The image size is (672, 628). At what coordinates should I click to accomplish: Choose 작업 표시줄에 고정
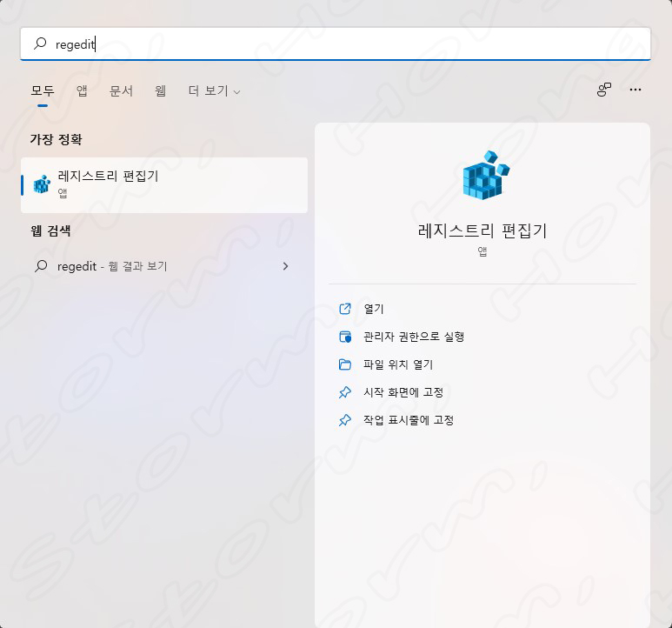pyautogui.click(x=409, y=420)
